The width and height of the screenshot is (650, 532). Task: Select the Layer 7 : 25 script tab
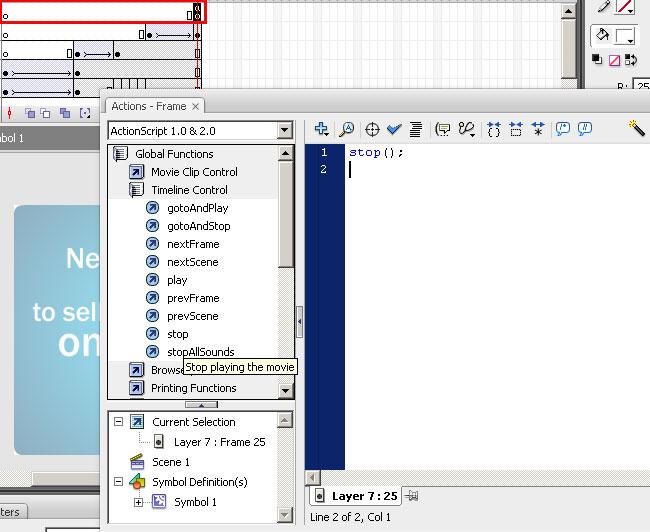coord(356,496)
